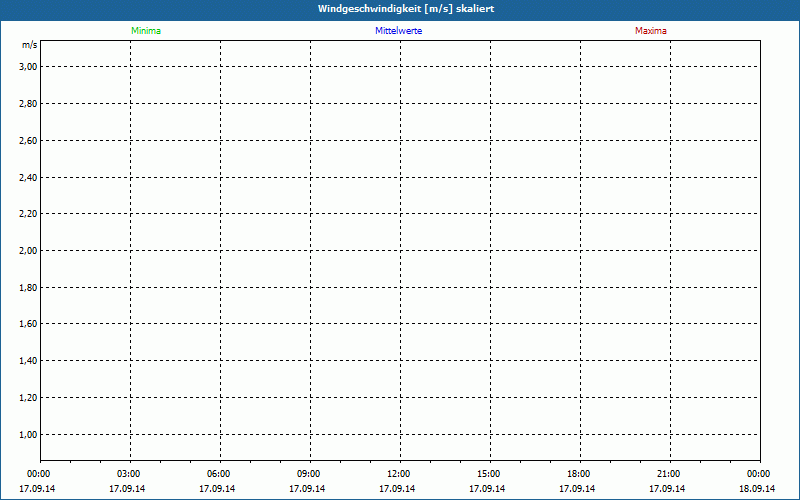The image size is (800, 500).
Task: Click the 2,80 y-axis label
Action: point(28,104)
